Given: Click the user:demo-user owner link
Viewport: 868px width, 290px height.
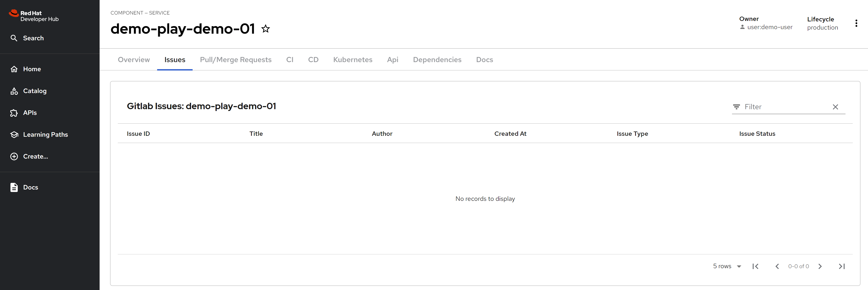Looking at the screenshot, I should pos(769,27).
